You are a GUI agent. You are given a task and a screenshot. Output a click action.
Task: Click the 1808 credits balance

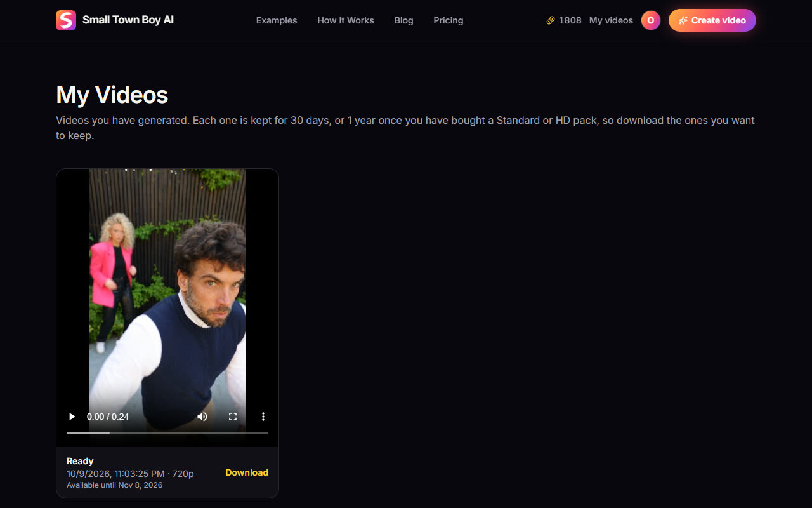(x=570, y=20)
